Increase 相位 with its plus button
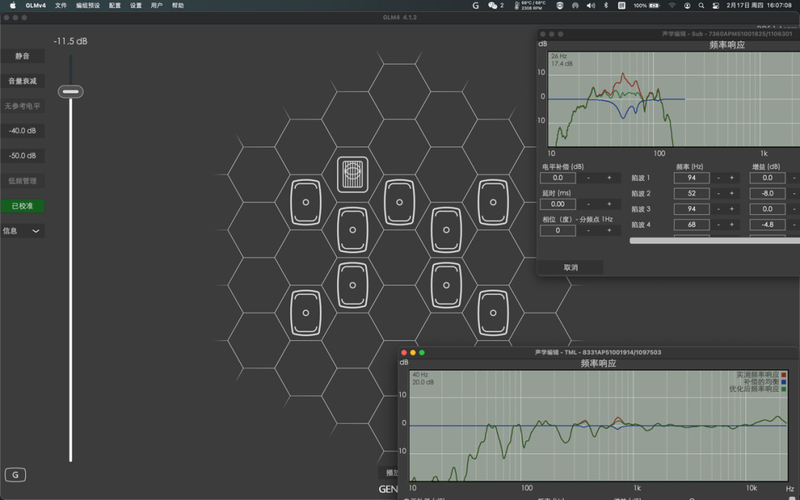This screenshot has width=800, height=500. (609, 231)
